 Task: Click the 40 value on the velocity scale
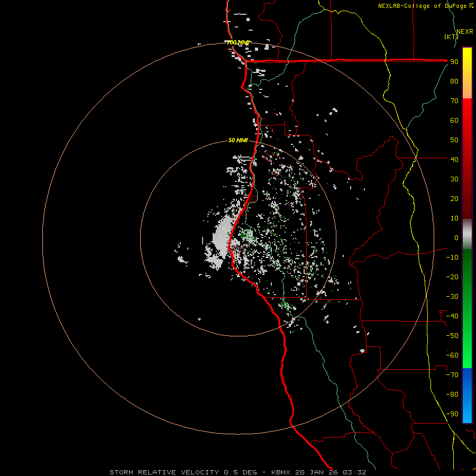click(x=454, y=160)
